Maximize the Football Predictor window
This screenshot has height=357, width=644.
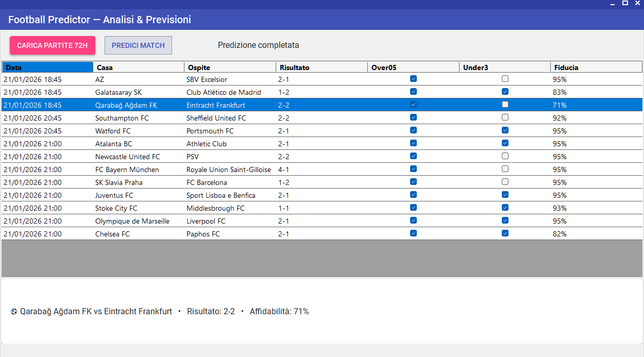point(625,3)
